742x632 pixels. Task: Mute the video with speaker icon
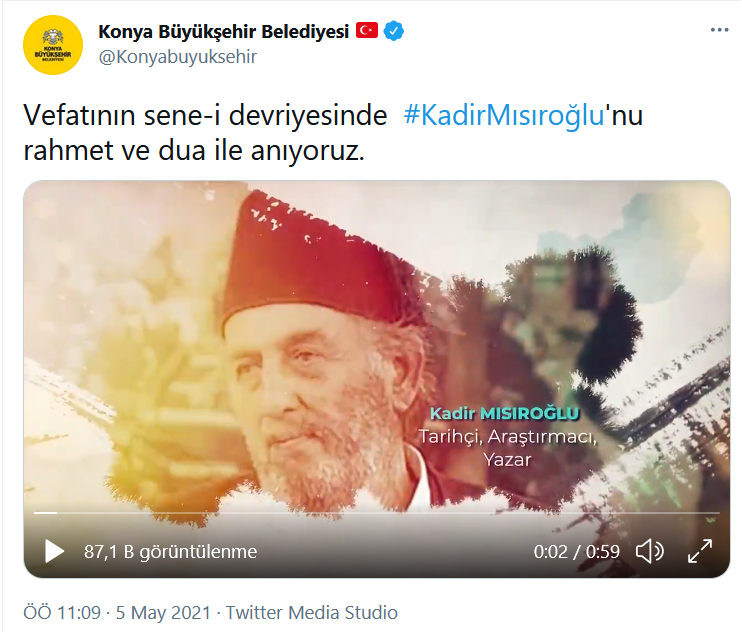(649, 552)
